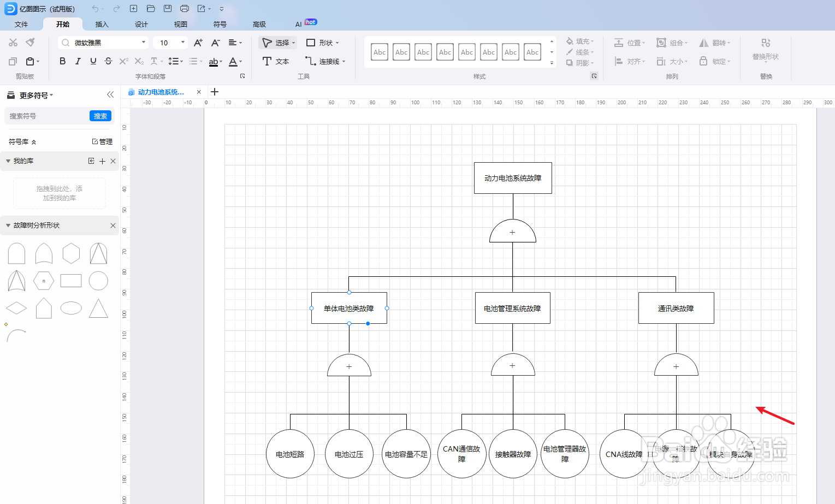Decrease font size with A- icon

(216, 43)
